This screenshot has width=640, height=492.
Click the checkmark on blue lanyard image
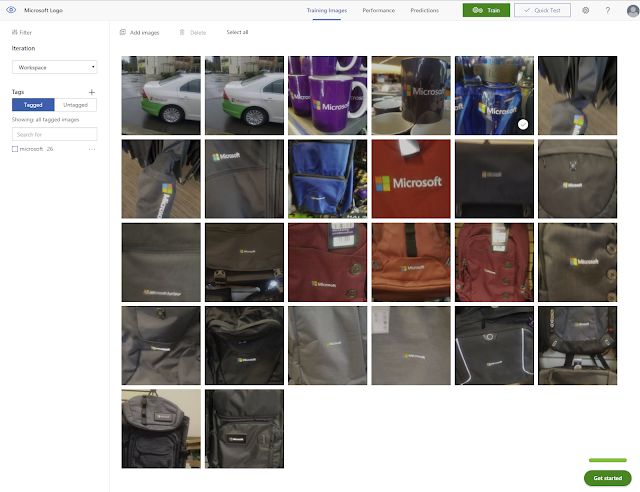point(523,124)
